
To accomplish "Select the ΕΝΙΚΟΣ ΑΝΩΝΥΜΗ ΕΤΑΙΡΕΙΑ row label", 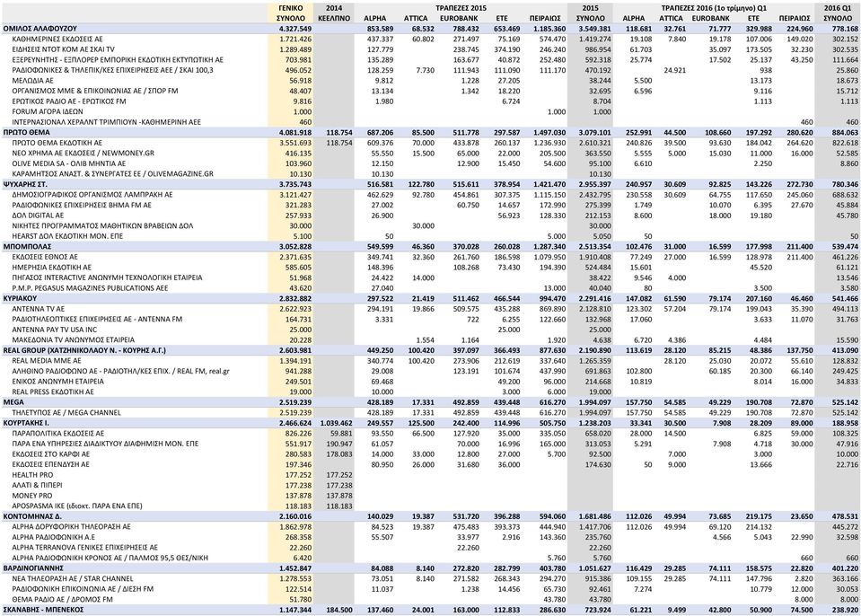I will click(x=57, y=381).
